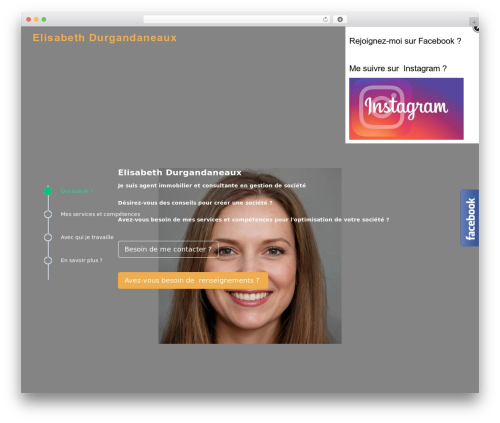Click the red close window button

coord(29,19)
